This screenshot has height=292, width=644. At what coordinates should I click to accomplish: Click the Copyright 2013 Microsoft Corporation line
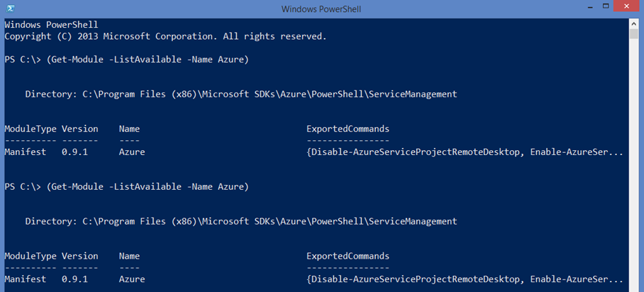pos(165,36)
